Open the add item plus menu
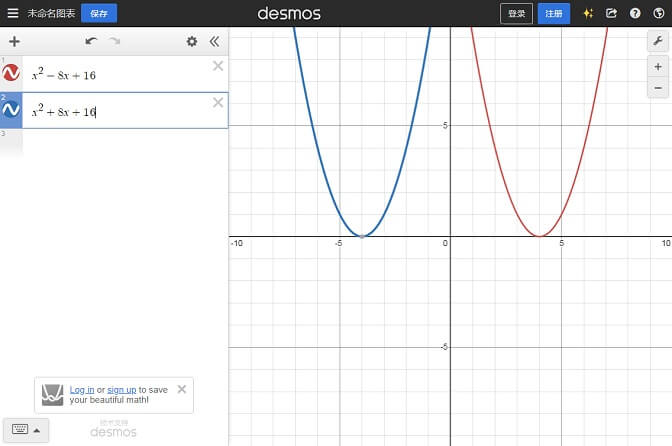Image resolution: width=672 pixels, height=446 pixels. pyautogui.click(x=15, y=41)
